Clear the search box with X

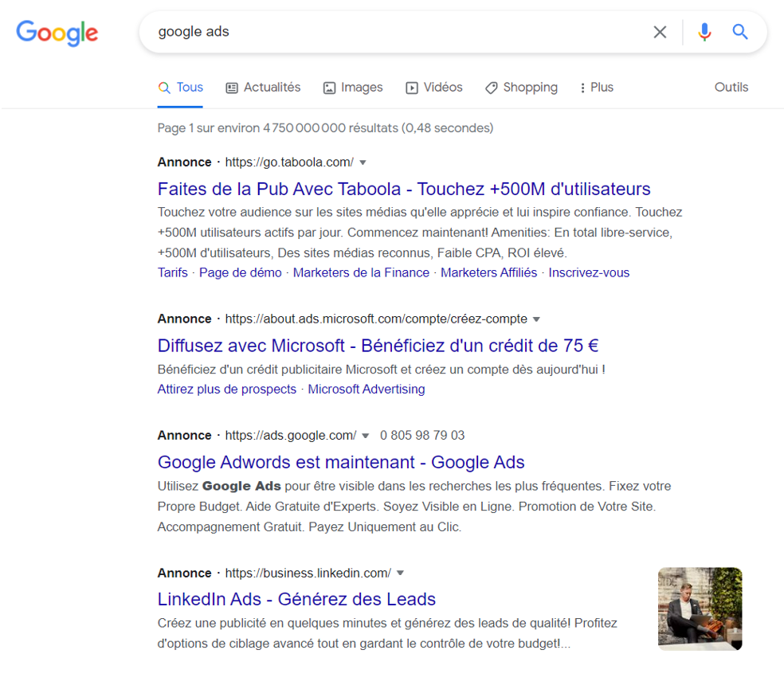coord(660,32)
